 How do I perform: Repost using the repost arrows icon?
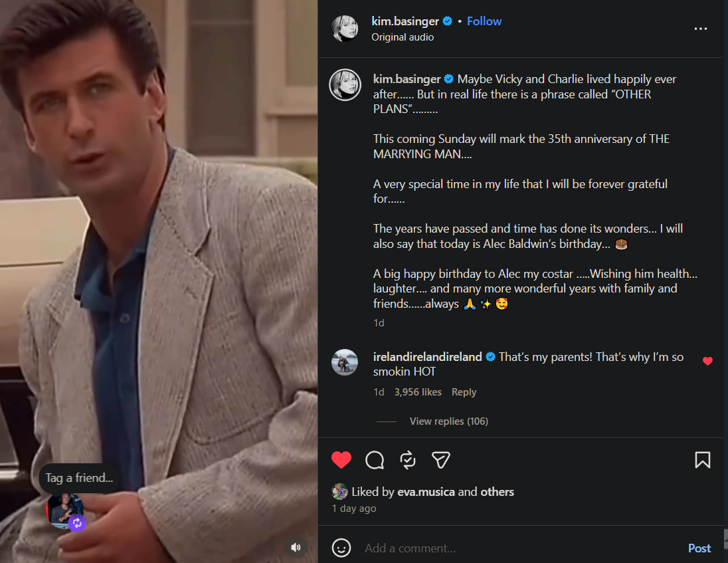[x=408, y=460]
